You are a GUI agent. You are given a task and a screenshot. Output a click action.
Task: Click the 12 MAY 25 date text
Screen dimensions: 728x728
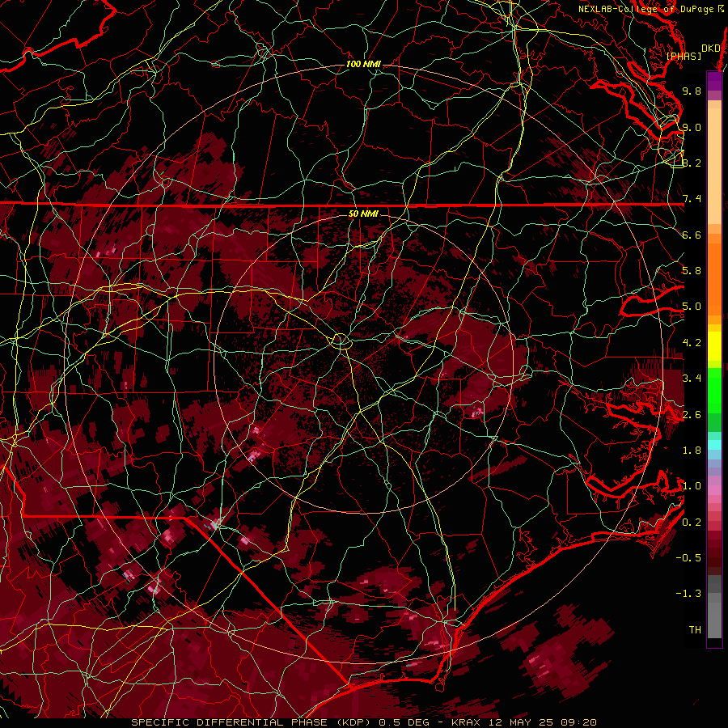(x=521, y=722)
